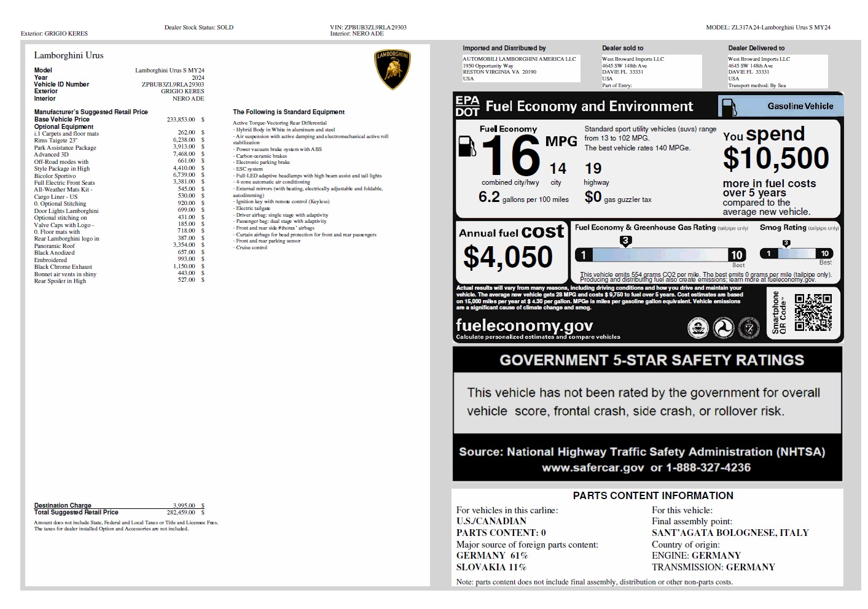Select Full Electric Front Seats row
This screenshot has height=609, width=868.
tap(119, 182)
